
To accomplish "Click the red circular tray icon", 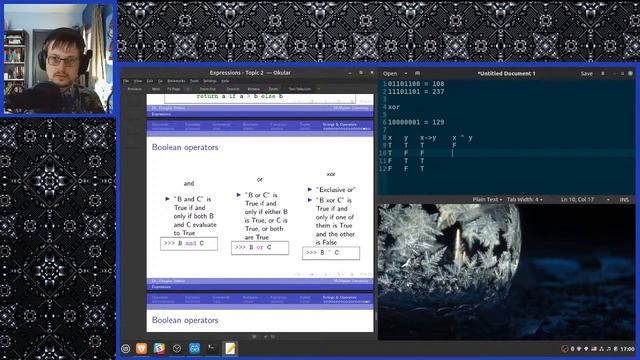I will (x=564, y=349).
